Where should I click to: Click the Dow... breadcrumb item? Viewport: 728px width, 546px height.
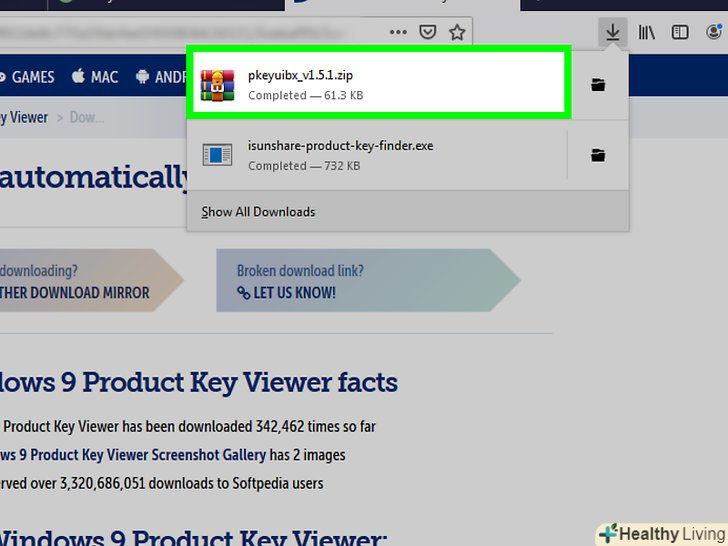tap(86, 117)
